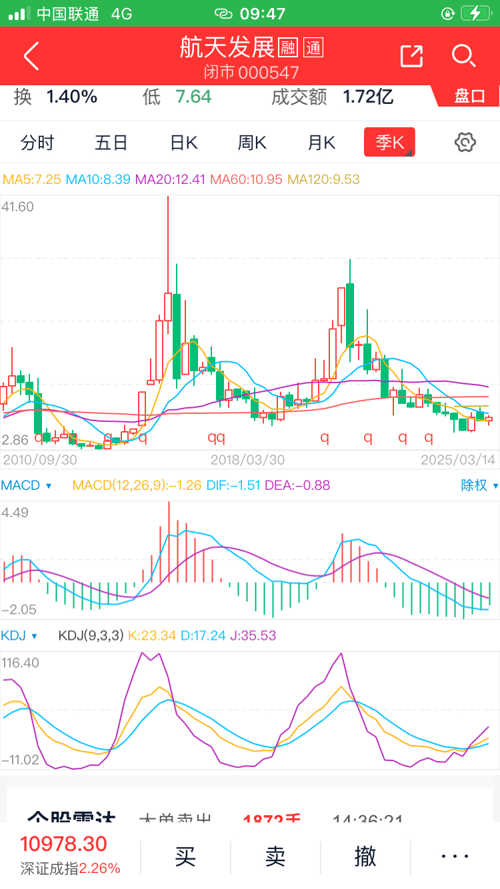
Task: Open the KDJ indicator dropdown
Action: 19,636
